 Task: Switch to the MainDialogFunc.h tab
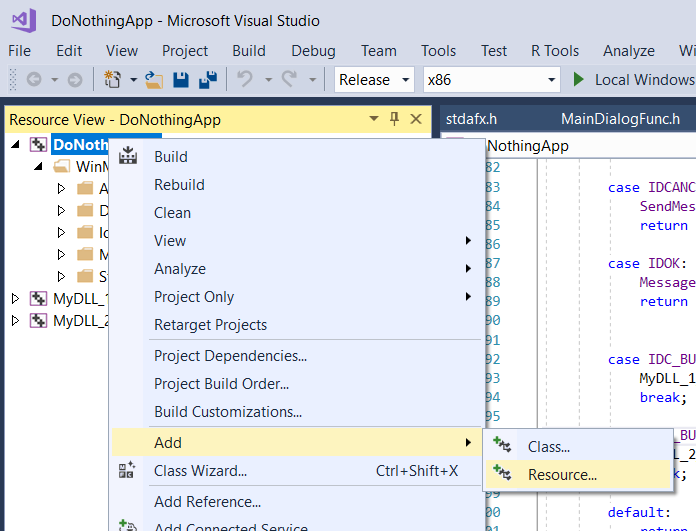(620, 119)
